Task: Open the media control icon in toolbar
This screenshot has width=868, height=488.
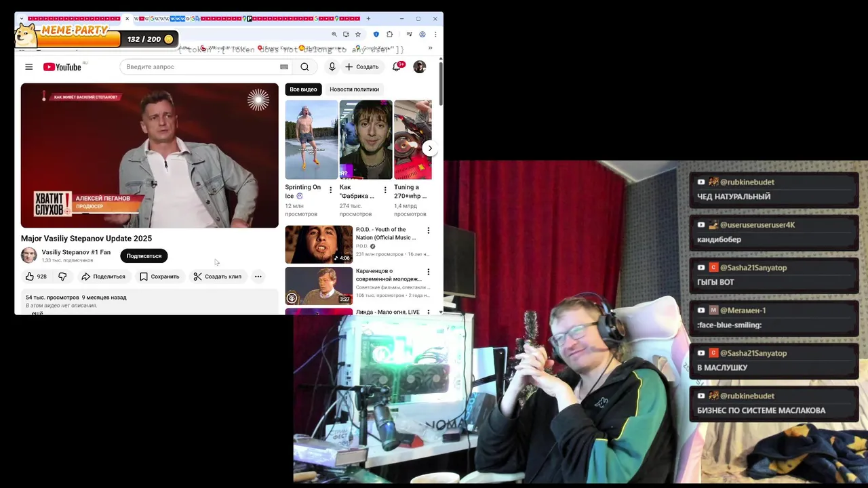Action: click(409, 34)
